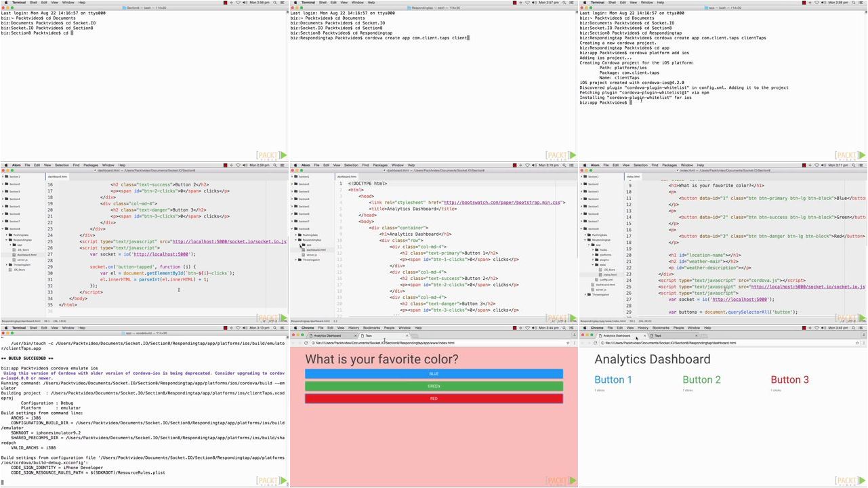Click Wi-Fi icon in the Taps Chrome menu bar
Screen dimensions: 868x488
[526, 328]
